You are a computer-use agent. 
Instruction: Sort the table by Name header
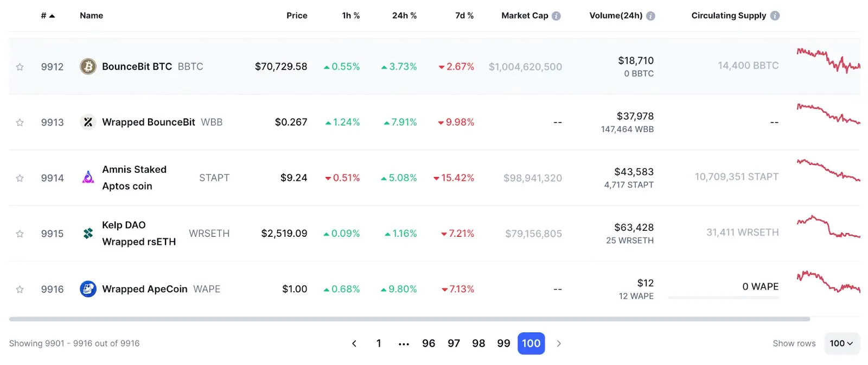pos(91,16)
